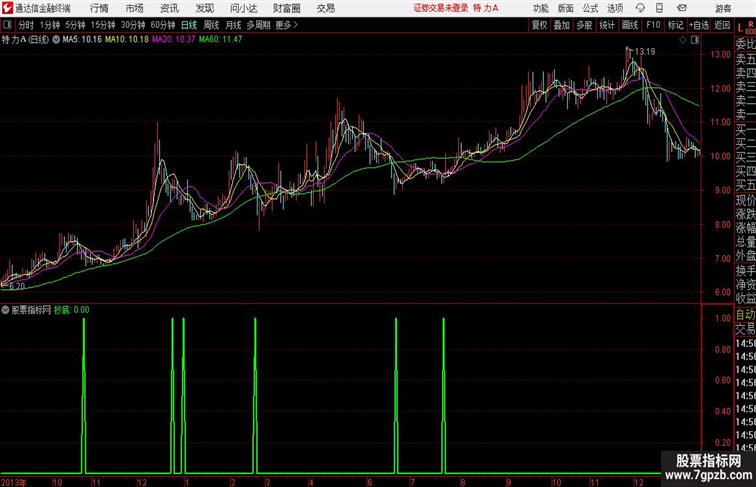Open the mobile phone icon
This screenshot has height=487, width=756.
pyautogui.click(x=659, y=8)
